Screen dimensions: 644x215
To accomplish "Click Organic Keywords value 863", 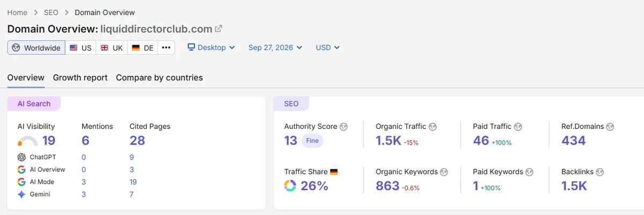I will [x=388, y=186].
